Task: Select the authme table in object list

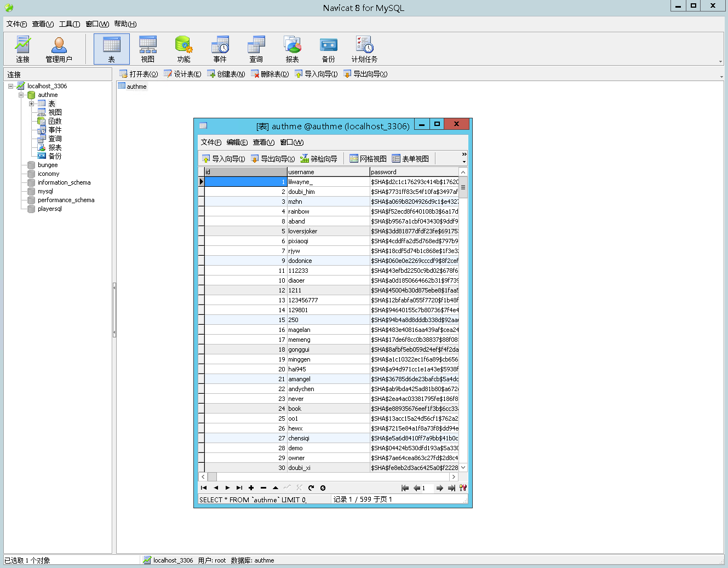Action: click(x=133, y=86)
